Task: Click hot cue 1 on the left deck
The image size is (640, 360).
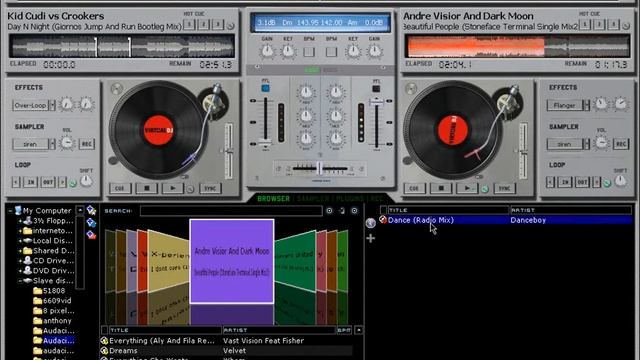Action: point(189,24)
